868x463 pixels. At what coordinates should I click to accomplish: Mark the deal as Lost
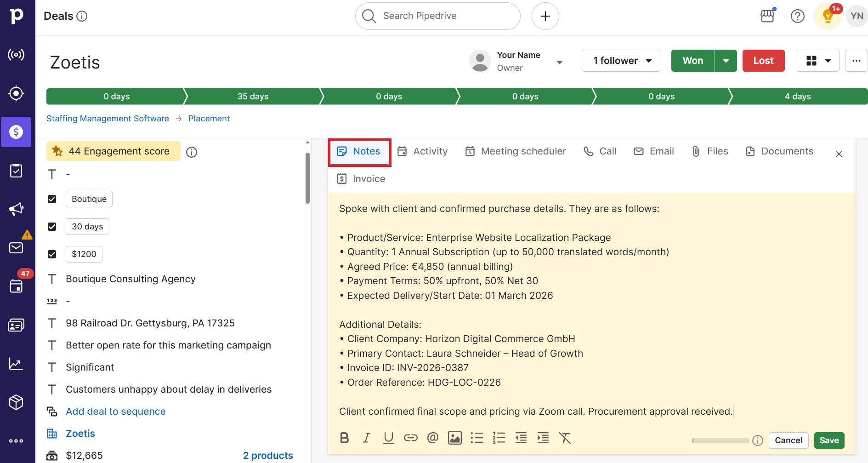(x=763, y=61)
